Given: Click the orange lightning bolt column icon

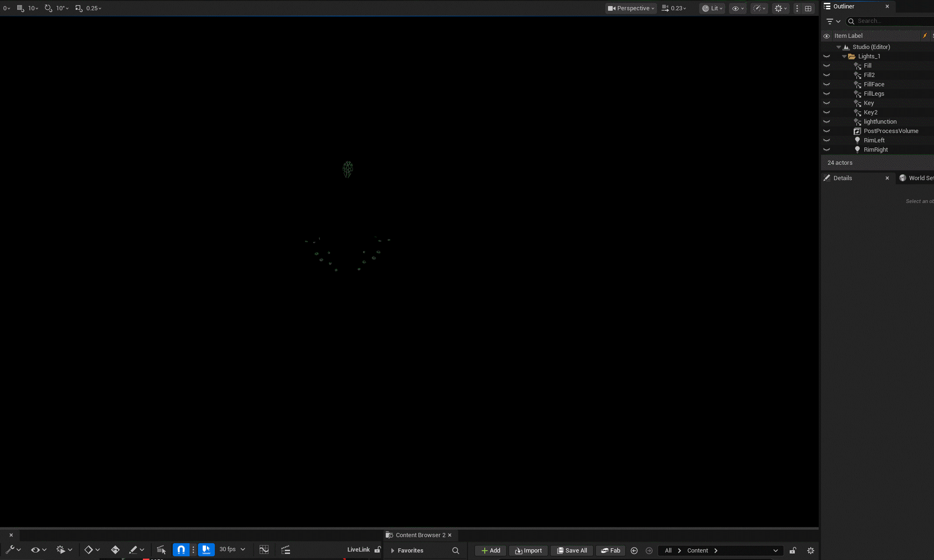Looking at the screenshot, I should [925, 36].
